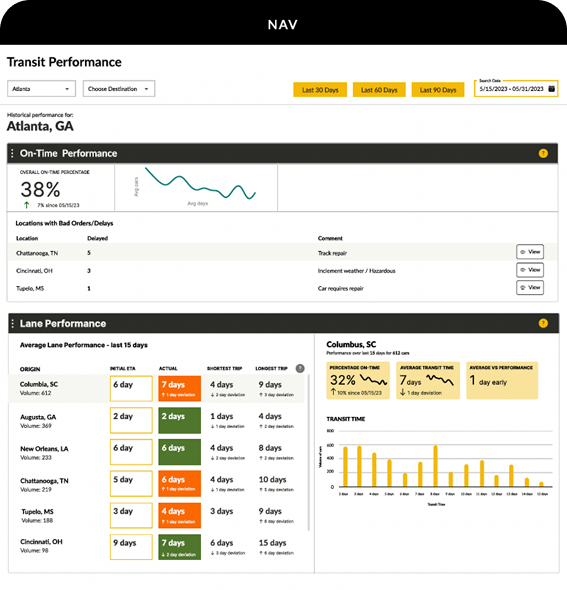Click the Comment column header
567x590 pixels.
pos(330,238)
